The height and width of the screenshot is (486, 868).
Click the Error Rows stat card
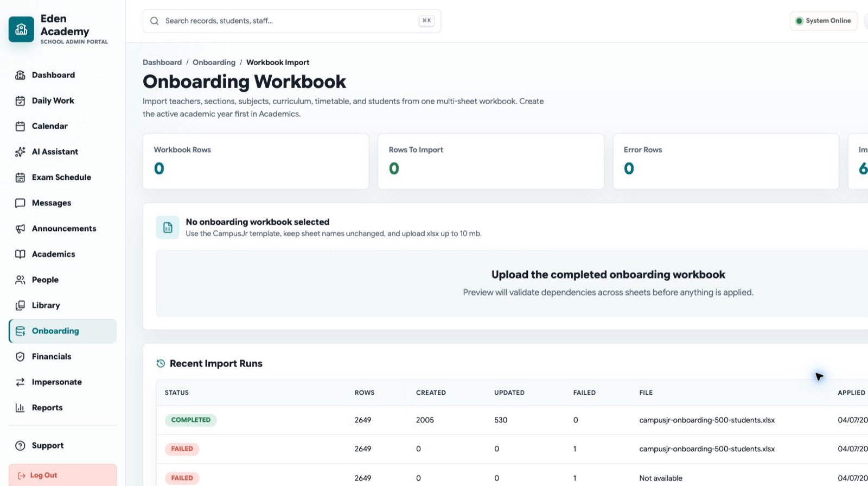click(726, 161)
